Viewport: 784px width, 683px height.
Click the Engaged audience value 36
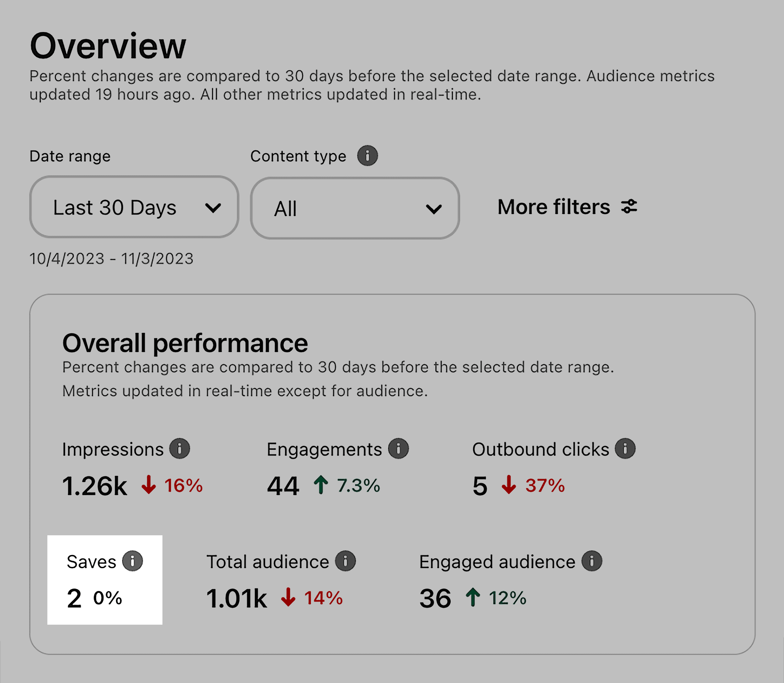(435, 596)
